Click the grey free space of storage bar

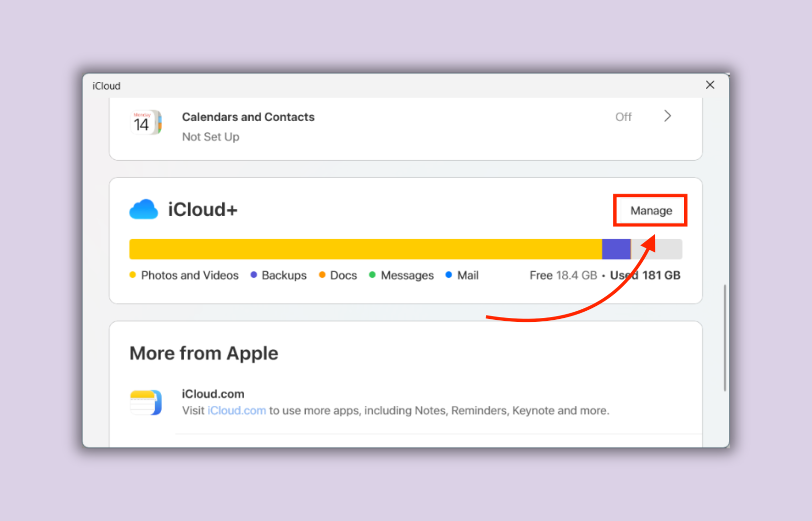657,249
